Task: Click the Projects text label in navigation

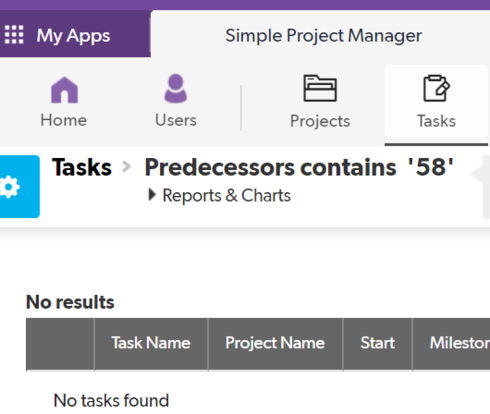Action: (x=320, y=121)
